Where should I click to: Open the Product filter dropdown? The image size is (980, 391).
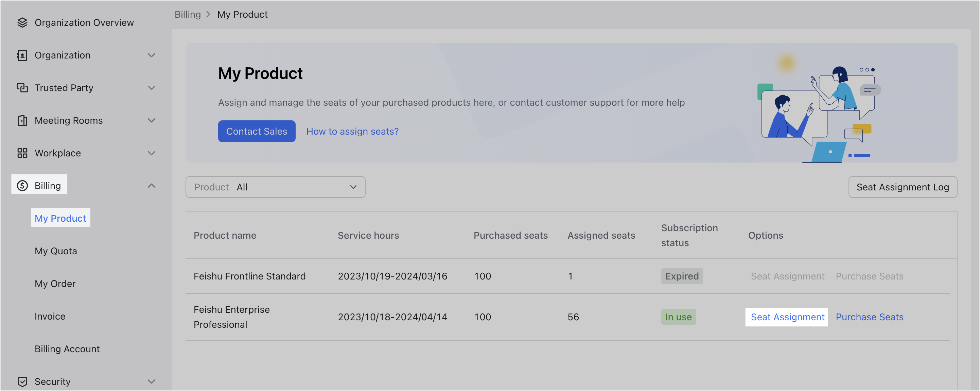[275, 187]
